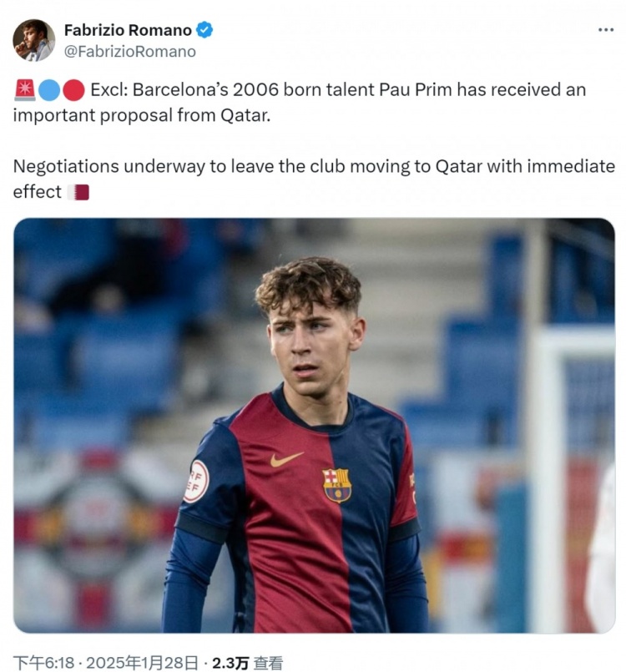Image resolution: width=626 pixels, height=672 pixels.
Task: Open Fabrizio Romano's profile avatar
Action: (x=34, y=40)
